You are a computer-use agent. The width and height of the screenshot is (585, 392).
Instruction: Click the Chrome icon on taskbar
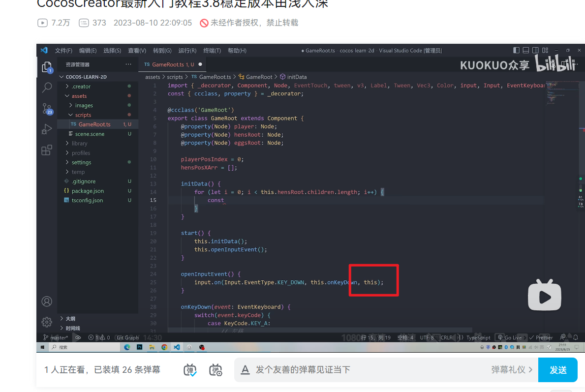[x=164, y=347]
